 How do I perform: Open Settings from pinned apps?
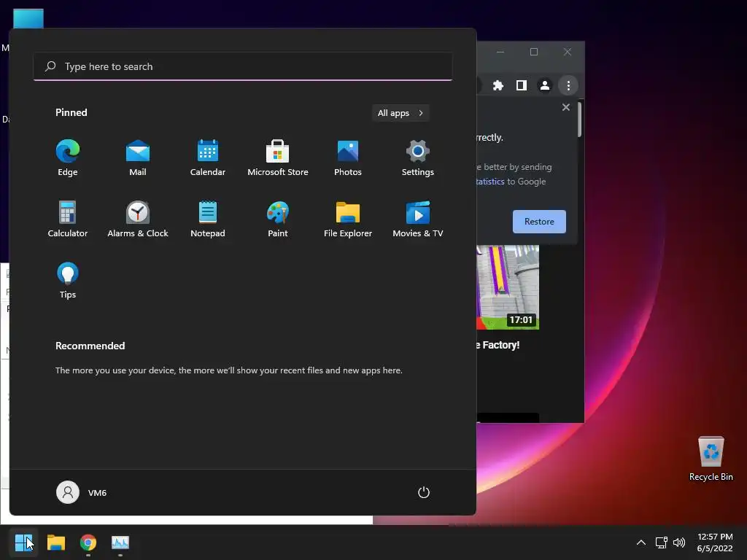click(418, 158)
